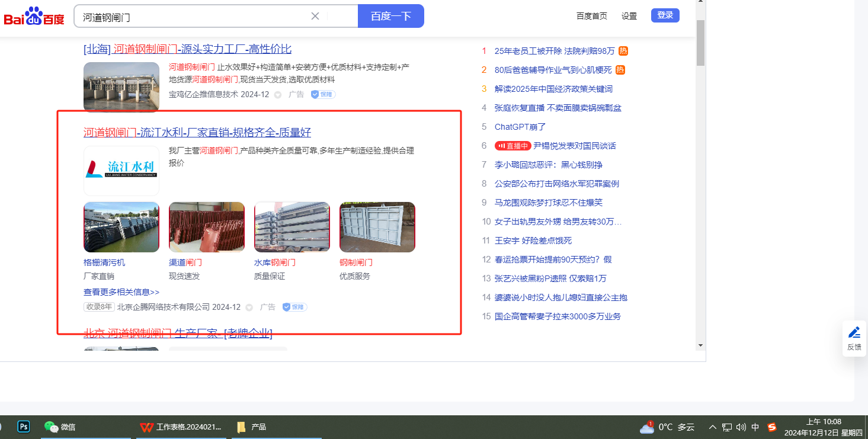
Task: Click the 水库钢闸门 product thumbnail image
Action: click(x=292, y=227)
